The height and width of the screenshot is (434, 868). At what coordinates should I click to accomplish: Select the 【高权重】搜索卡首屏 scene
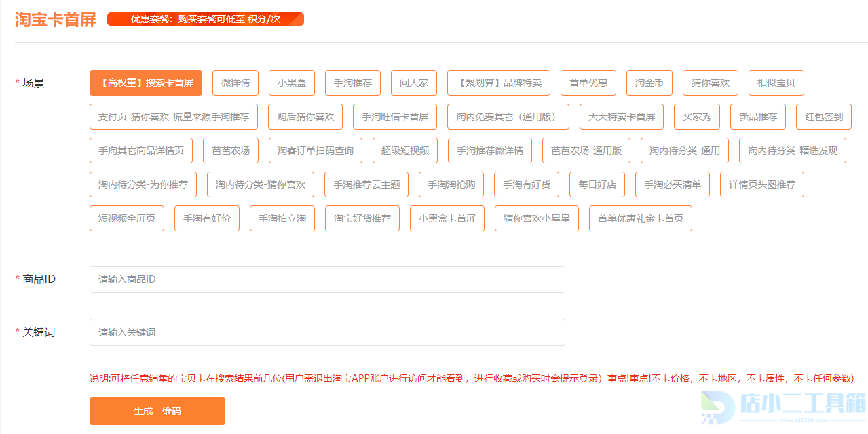pos(146,83)
